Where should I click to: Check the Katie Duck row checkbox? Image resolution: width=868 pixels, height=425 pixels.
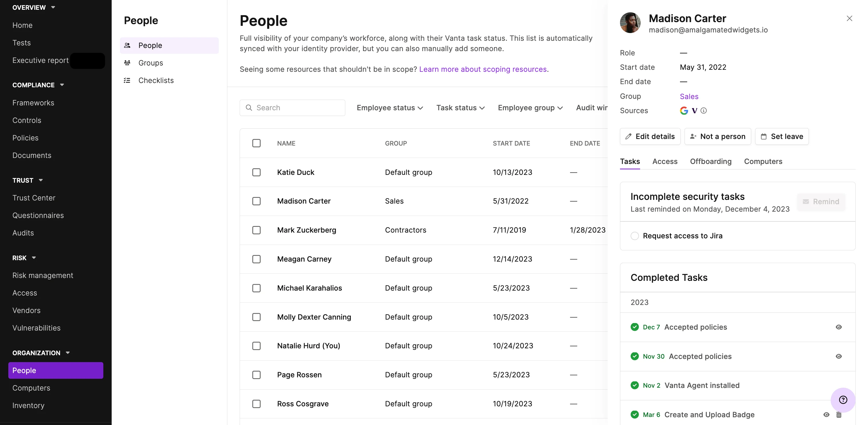[256, 172]
